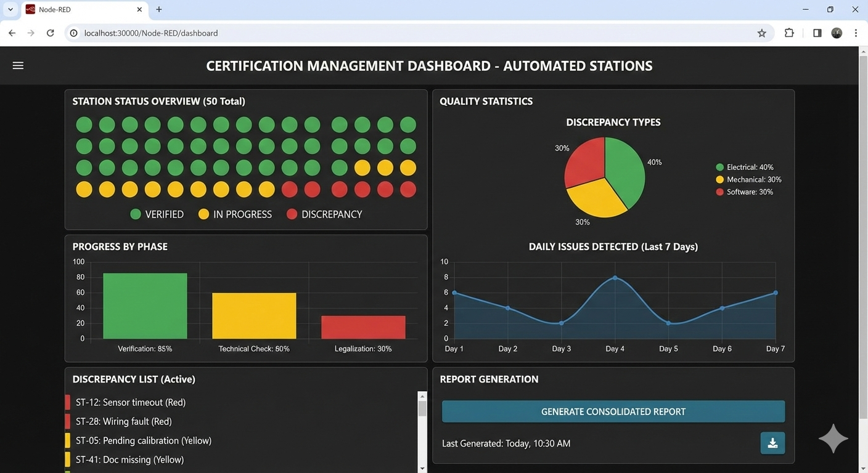Viewport: 868px width, 473px height.
Task: Click the Day 5 data point on line chart
Action: (668, 323)
